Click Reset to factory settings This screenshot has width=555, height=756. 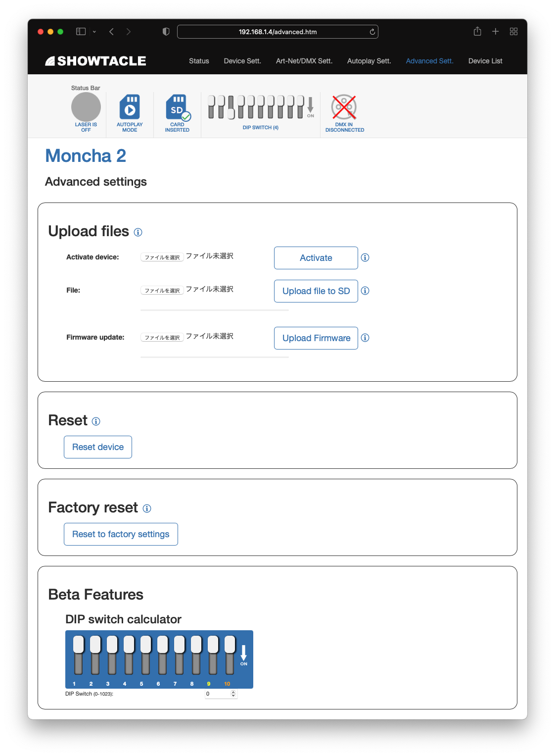click(x=121, y=534)
